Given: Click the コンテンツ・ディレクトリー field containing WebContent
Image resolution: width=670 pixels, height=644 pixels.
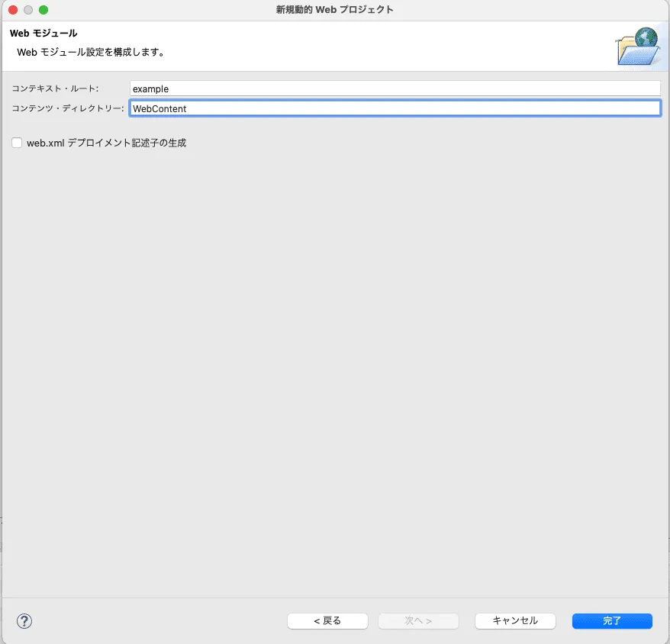Looking at the screenshot, I should (395, 108).
